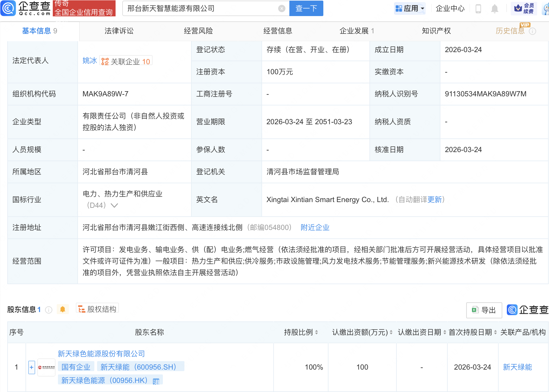Expand the shareholder row with the plus icon
This screenshot has width=549, height=392.
(x=32, y=367)
